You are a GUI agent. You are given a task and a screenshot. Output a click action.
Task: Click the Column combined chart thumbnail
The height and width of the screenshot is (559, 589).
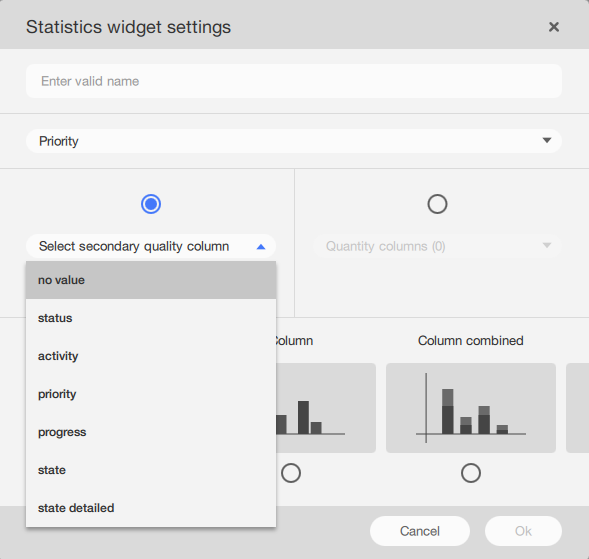pyautogui.click(x=471, y=408)
